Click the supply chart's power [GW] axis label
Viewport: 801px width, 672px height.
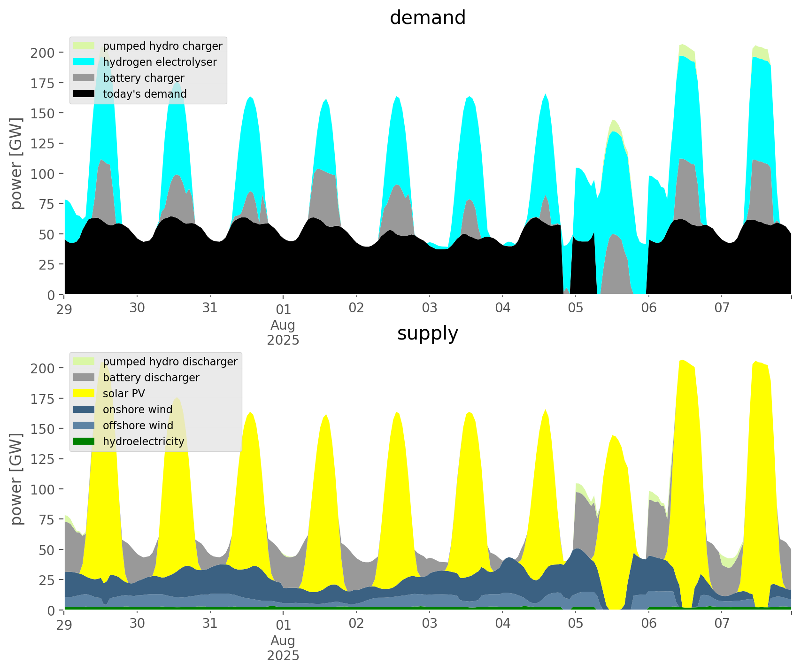[16, 479]
